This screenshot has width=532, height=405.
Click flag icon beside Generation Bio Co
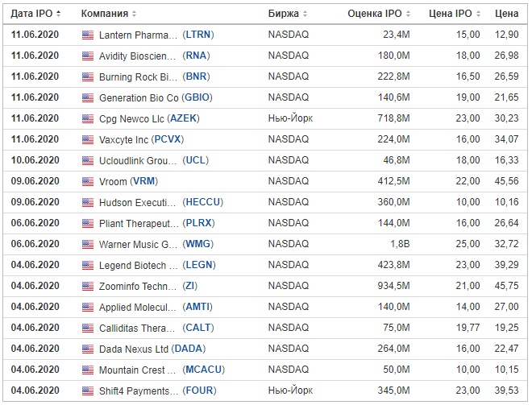(88, 98)
